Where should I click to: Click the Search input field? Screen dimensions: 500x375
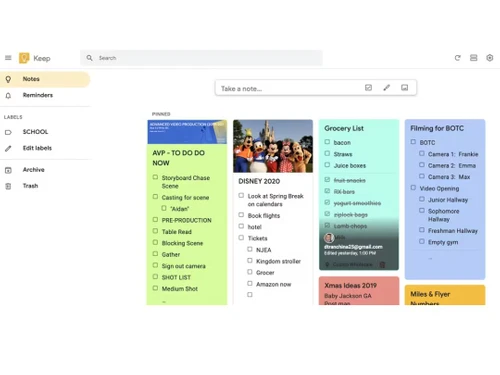click(x=201, y=58)
